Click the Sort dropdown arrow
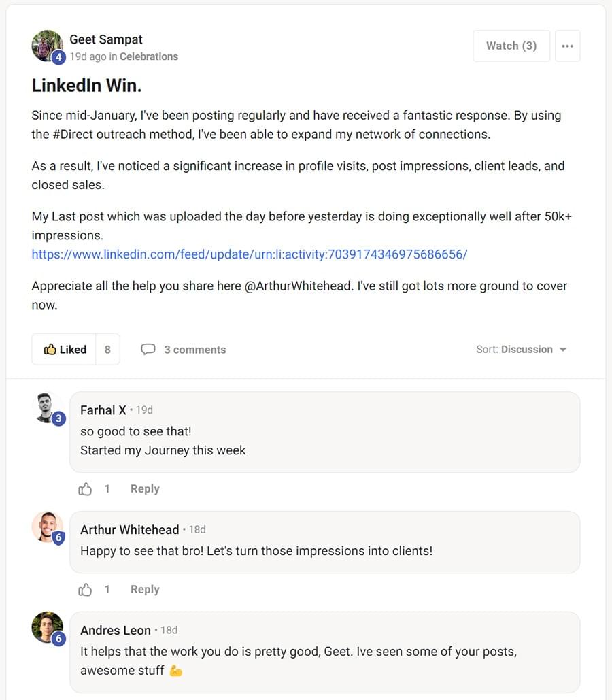Screen dimensions: 612x700 [563, 350]
